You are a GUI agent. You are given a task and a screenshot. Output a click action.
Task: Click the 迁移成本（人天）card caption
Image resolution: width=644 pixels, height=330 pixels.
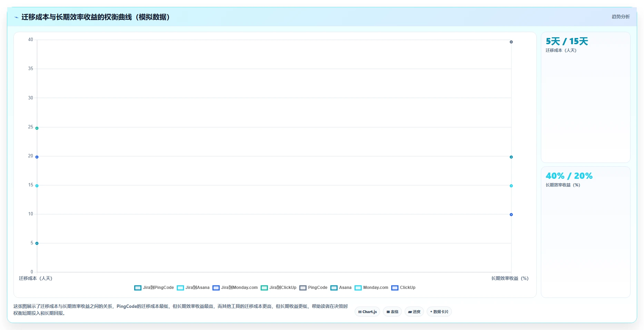click(x=561, y=50)
